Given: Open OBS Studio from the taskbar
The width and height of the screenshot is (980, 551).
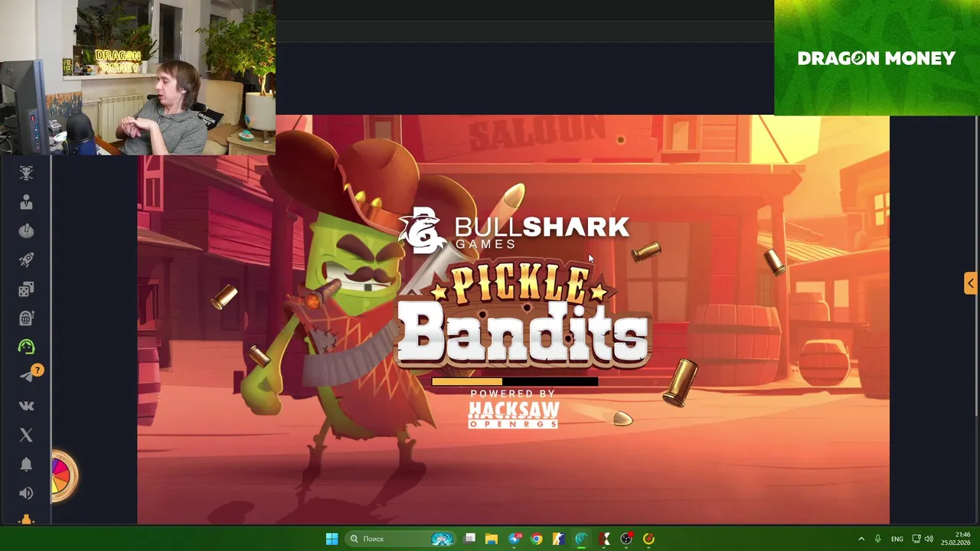Looking at the screenshot, I should click(x=626, y=539).
